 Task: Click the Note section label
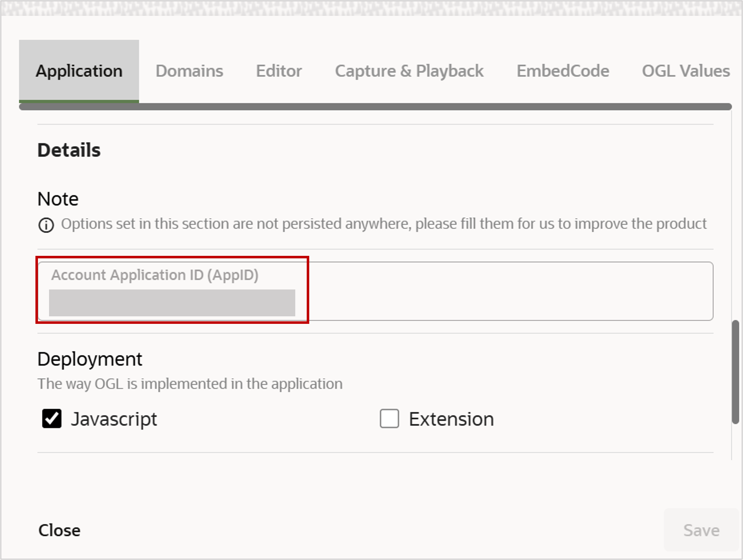[x=58, y=199]
